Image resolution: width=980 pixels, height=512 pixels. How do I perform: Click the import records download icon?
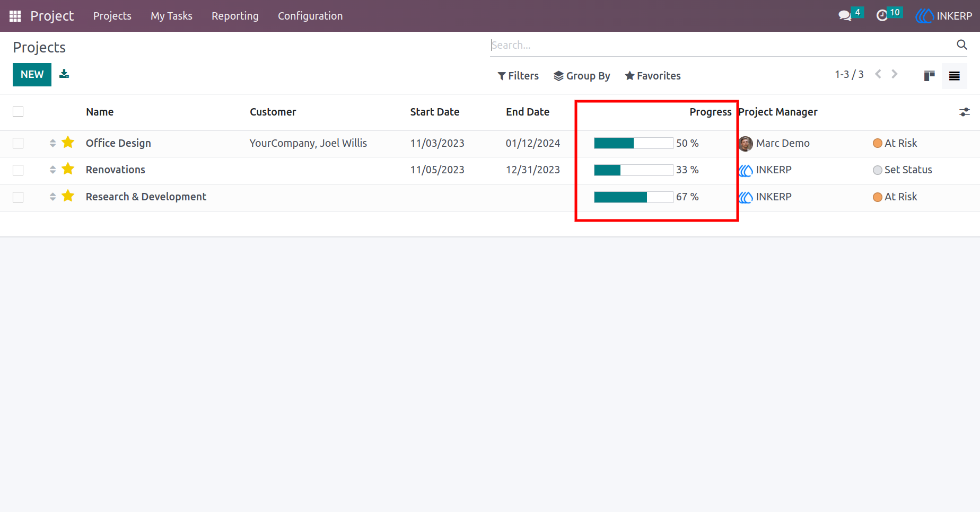tap(64, 74)
